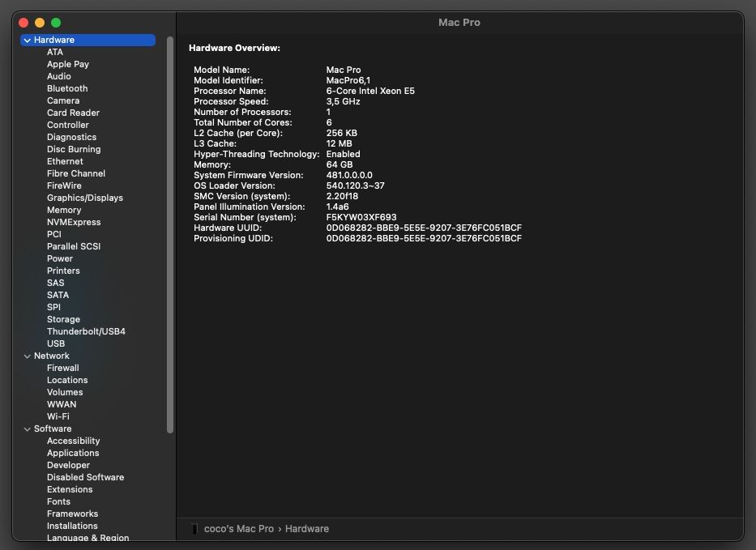Select Apple Pay in the sidebar
Viewport: 756px width, 550px height.
coord(68,64)
